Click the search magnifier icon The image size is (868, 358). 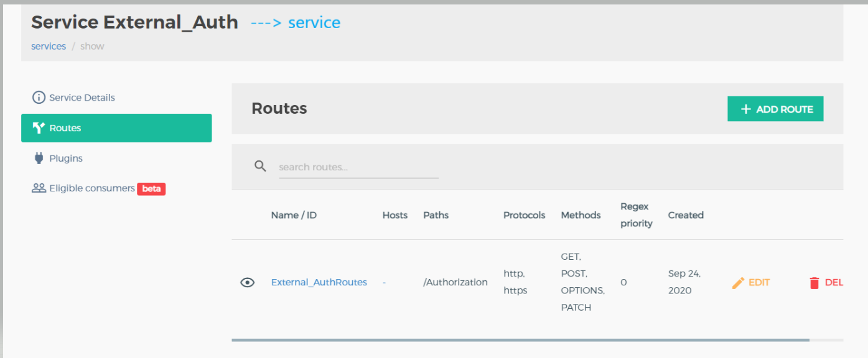pos(261,166)
